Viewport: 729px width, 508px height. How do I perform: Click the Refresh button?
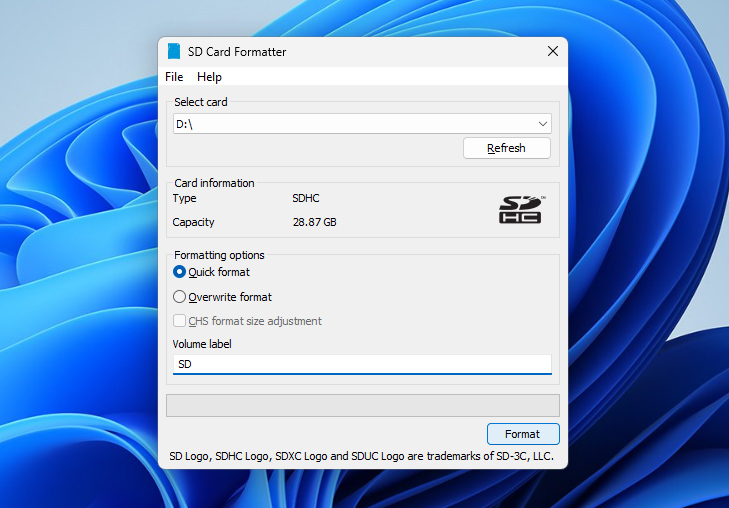point(507,148)
